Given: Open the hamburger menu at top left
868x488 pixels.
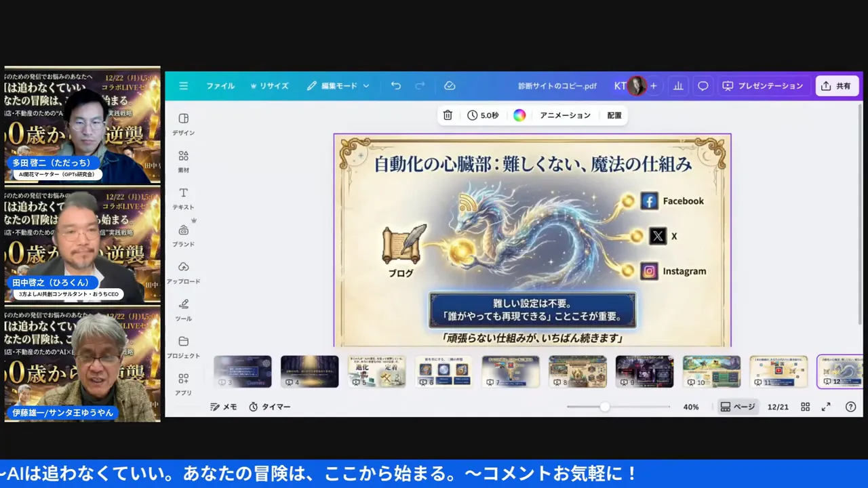Looking at the screenshot, I should click(x=183, y=85).
